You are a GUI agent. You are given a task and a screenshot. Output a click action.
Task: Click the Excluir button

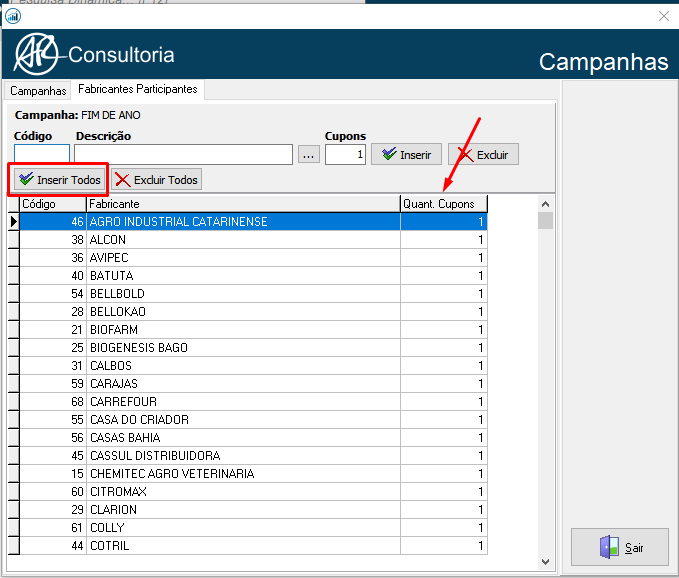483,155
